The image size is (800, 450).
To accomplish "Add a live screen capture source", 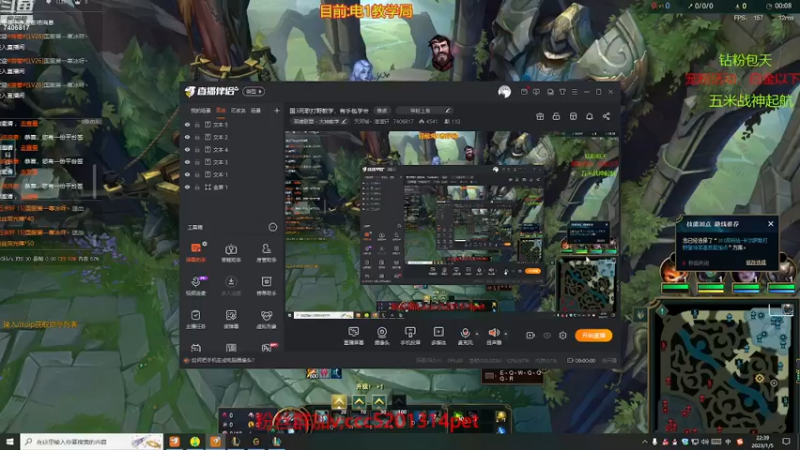I will tap(354, 336).
